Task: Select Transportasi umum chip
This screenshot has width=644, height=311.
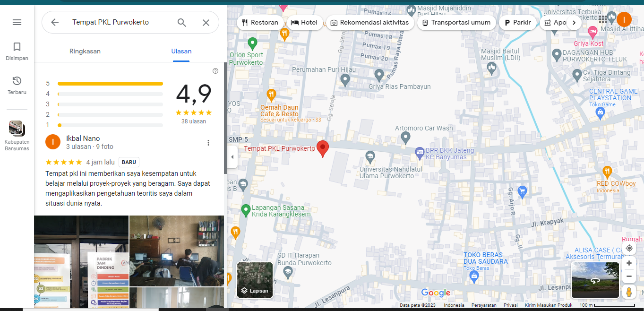Action: pos(457,22)
